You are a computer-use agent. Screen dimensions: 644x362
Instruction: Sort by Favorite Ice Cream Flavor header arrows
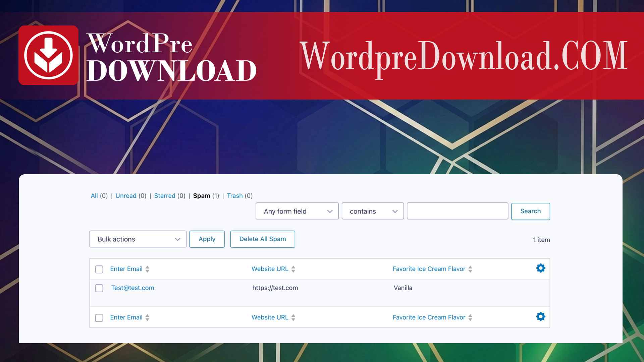(x=470, y=269)
